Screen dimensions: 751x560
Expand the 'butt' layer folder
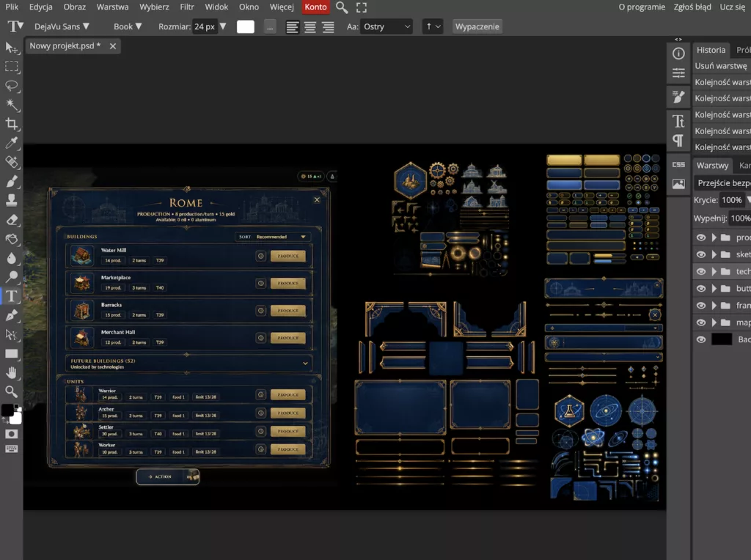pyautogui.click(x=714, y=289)
